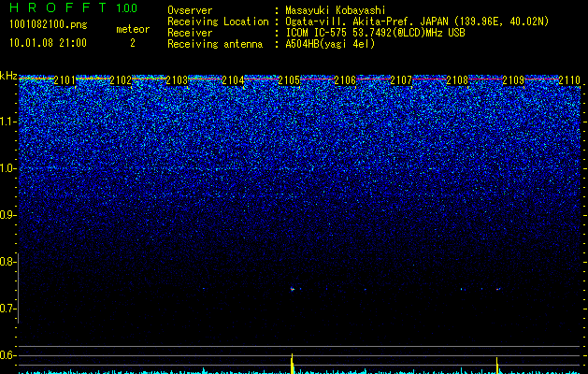The image size is (588, 374).
Task: Click the 0.9 kHz axis label
Action: 8,215
